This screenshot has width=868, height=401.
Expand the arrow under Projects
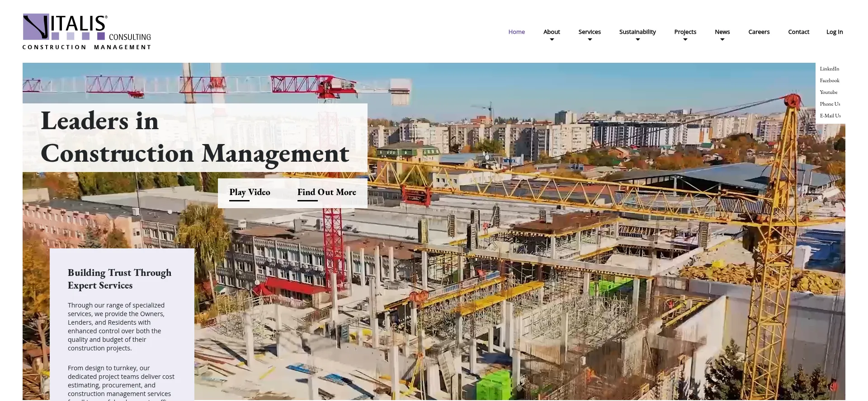click(685, 40)
